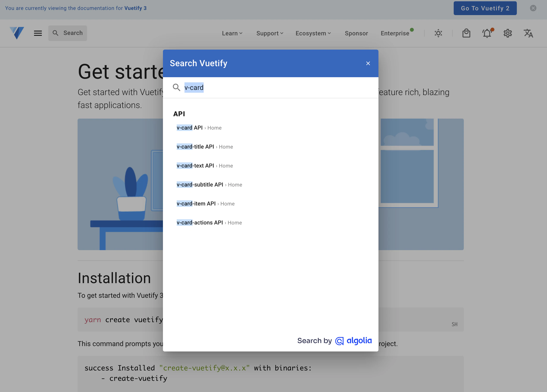Dismiss the Vuetify 3 banner
The width and height of the screenshot is (547, 392).
(x=533, y=8)
